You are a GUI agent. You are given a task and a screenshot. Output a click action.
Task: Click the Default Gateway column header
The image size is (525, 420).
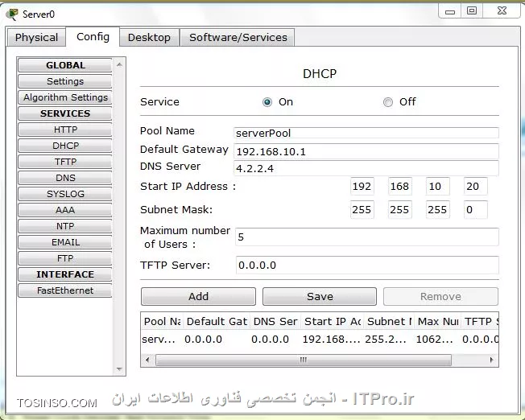pos(217,321)
